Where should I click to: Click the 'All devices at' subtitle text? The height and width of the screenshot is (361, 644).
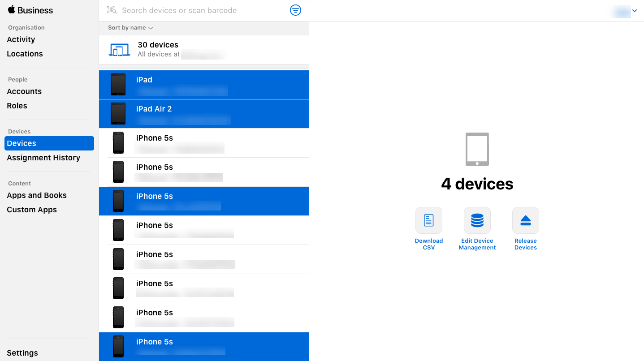tap(159, 54)
